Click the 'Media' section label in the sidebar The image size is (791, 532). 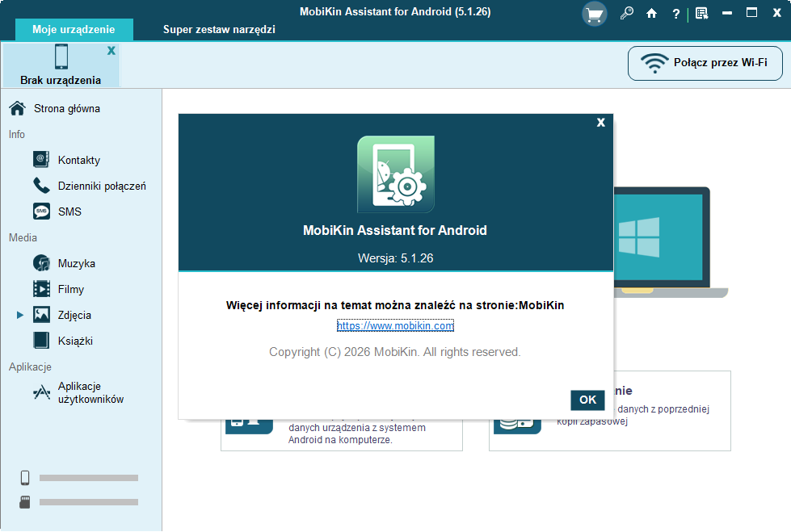pyautogui.click(x=23, y=237)
